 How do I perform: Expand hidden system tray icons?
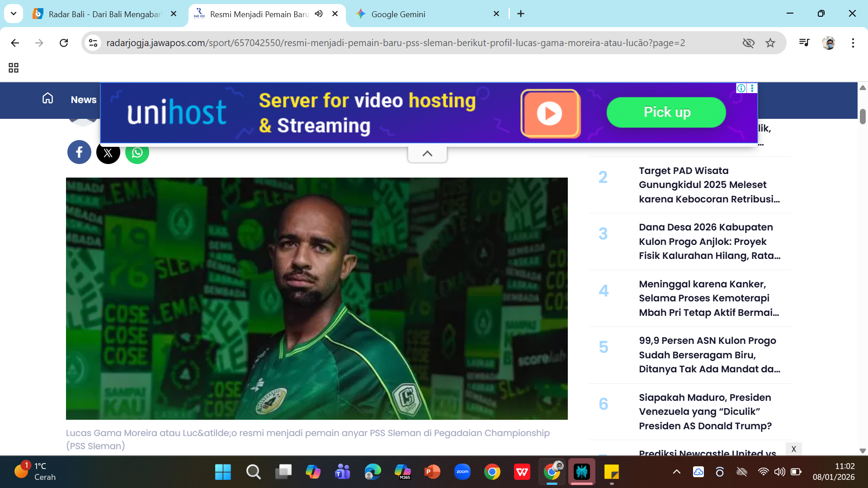click(x=676, y=472)
